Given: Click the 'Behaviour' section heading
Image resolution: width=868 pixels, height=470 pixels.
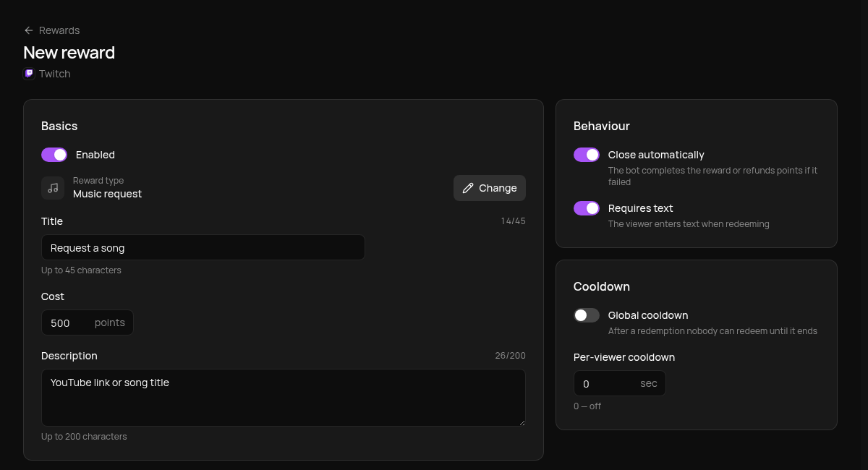Looking at the screenshot, I should click(x=602, y=126).
